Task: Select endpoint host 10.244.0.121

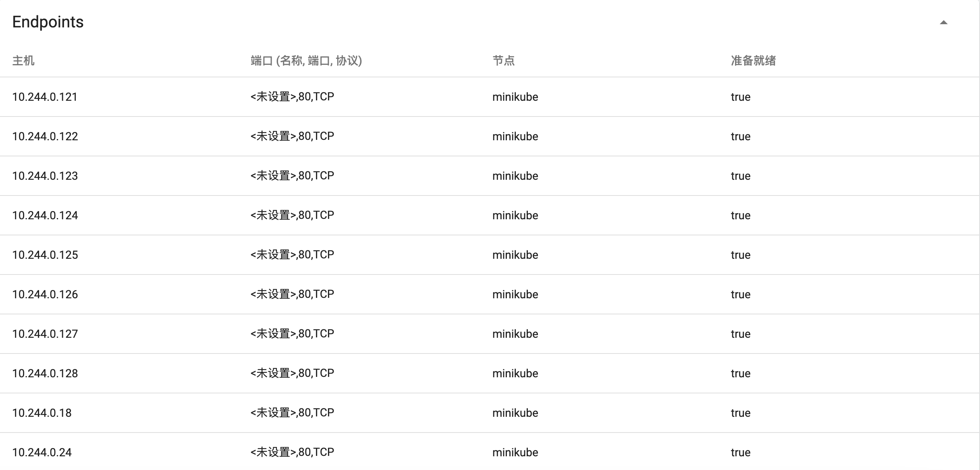Action: (x=45, y=97)
